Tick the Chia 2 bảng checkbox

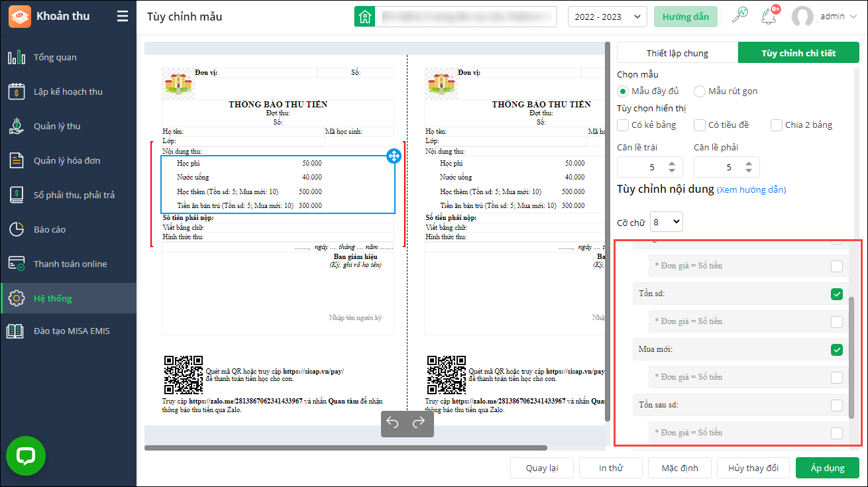point(777,125)
